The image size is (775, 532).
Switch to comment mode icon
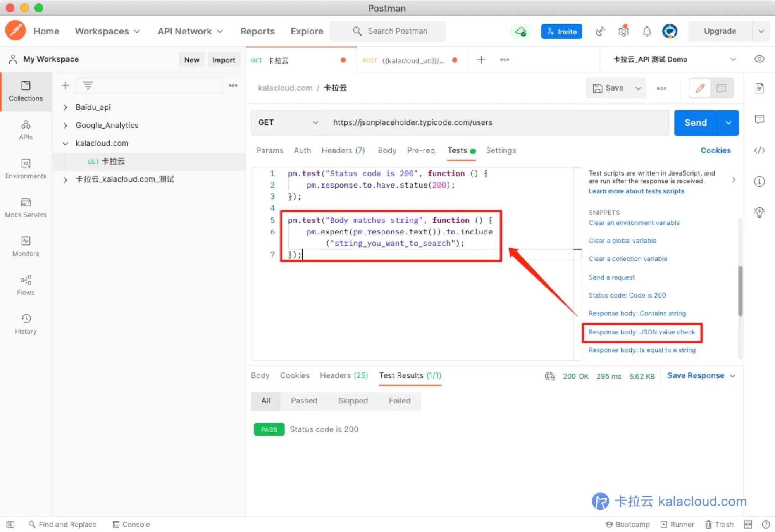(x=722, y=88)
